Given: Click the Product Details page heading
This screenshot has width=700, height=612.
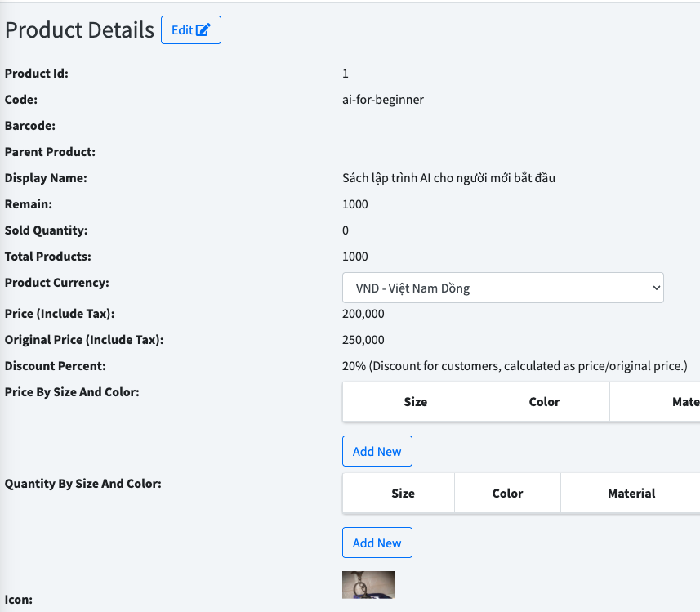Looking at the screenshot, I should coord(79,30).
